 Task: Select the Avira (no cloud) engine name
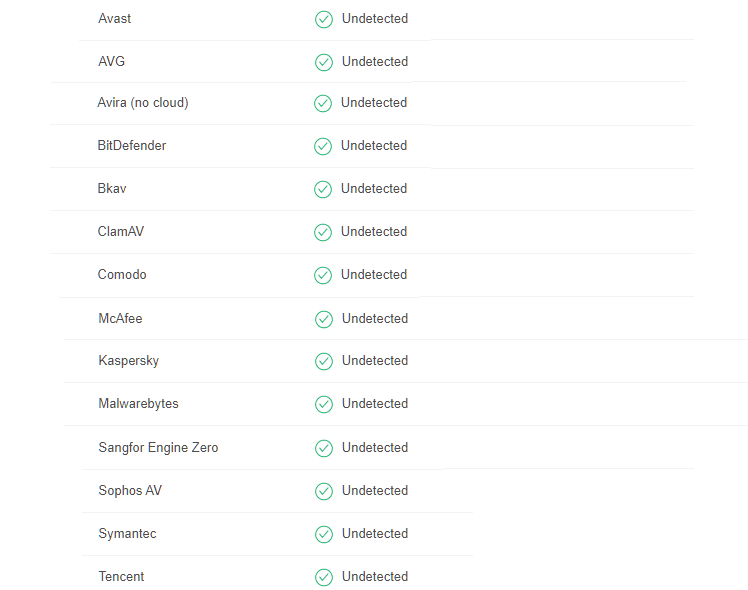(143, 103)
